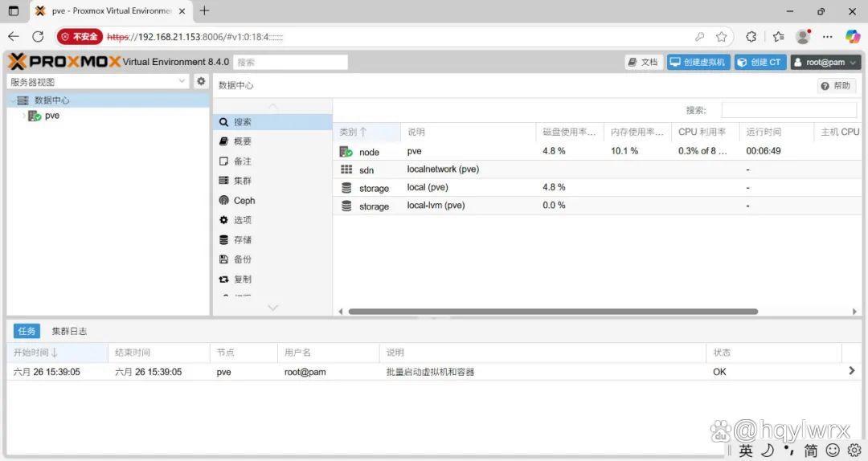This screenshot has height=461, width=868.
Task: Click the password key icon in address bar
Action: tap(700, 36)
